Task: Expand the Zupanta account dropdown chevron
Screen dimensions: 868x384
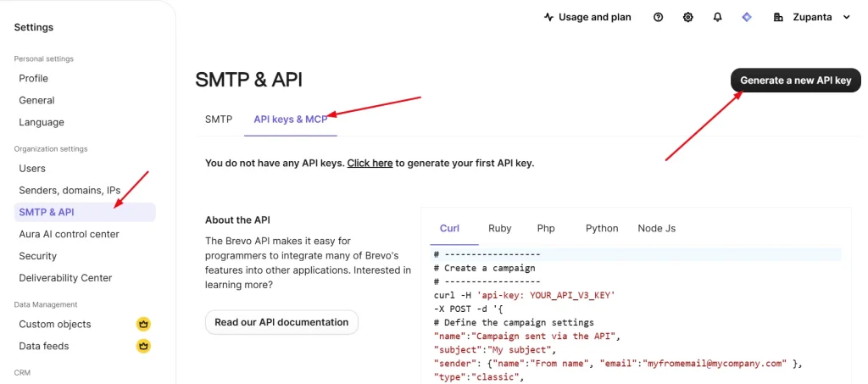Action: click(846, 17)
